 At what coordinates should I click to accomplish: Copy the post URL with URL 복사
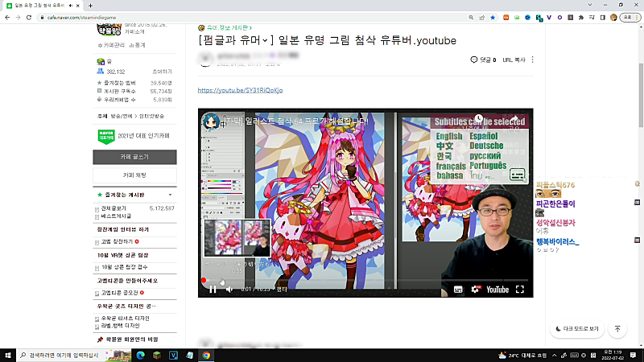[514, 60]
